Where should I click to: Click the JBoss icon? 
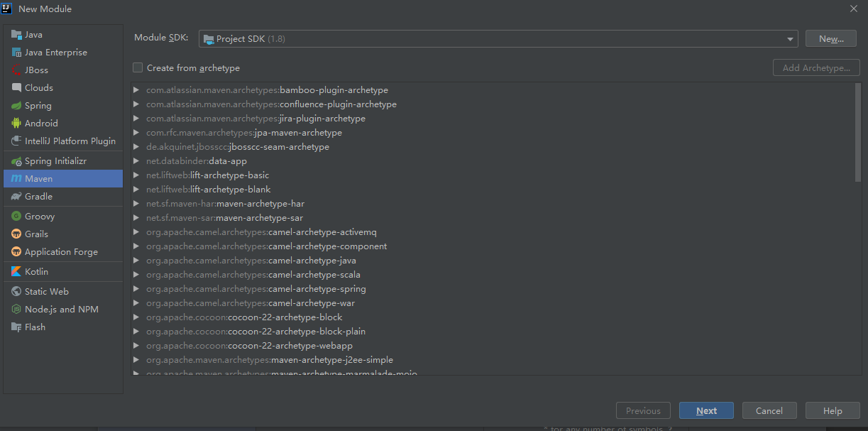(x=16, y=70)
